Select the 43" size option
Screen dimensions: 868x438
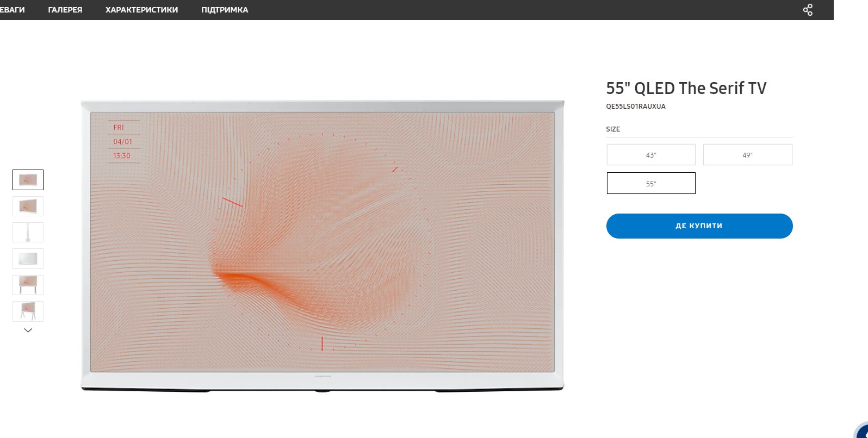pos(651,155)
